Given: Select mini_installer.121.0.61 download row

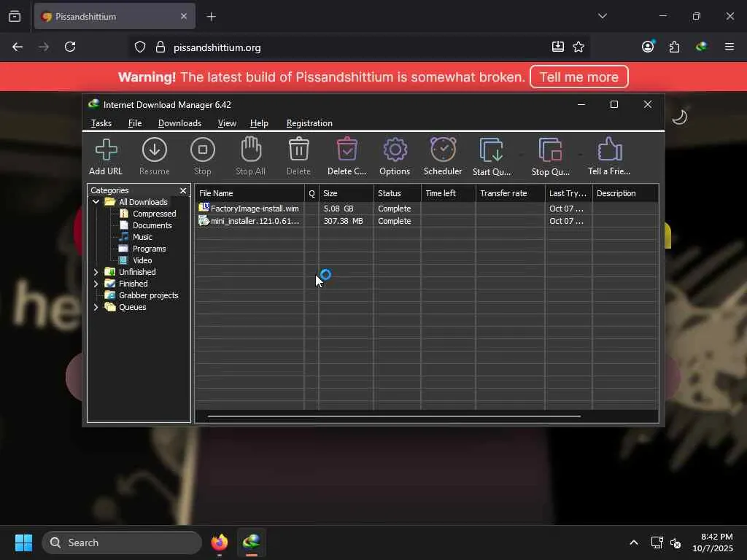Looking at the screenshot, I should coord(426,221).
